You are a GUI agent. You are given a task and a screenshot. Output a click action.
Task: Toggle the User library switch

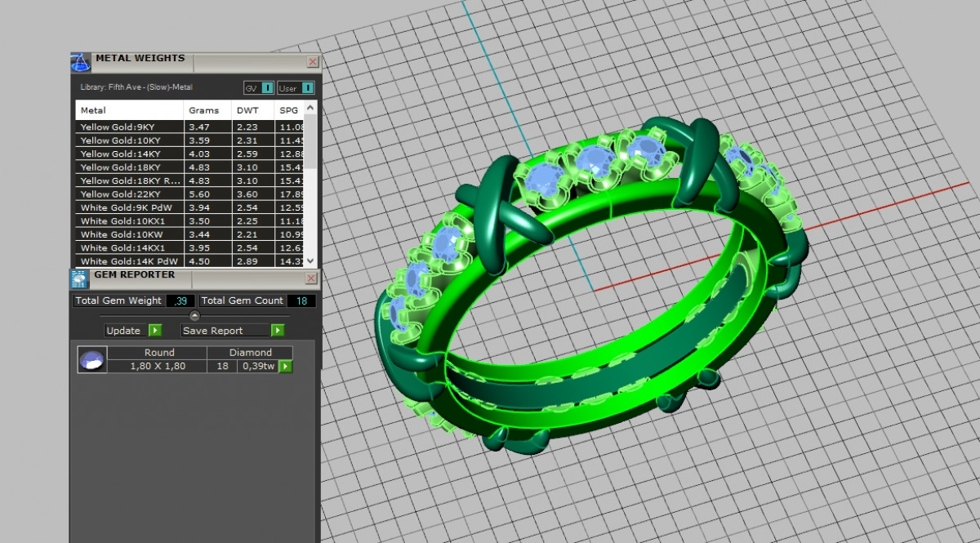click(x=307, y=88)
